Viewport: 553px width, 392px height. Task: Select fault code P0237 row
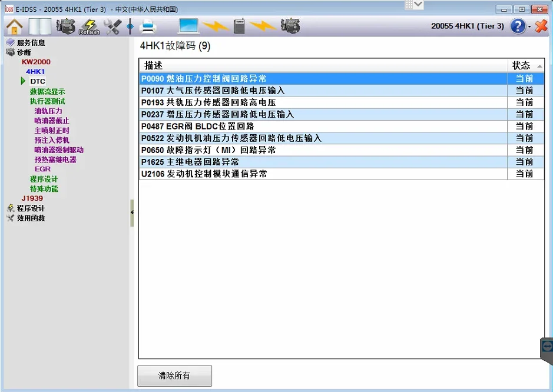click(x=342, y=114)
